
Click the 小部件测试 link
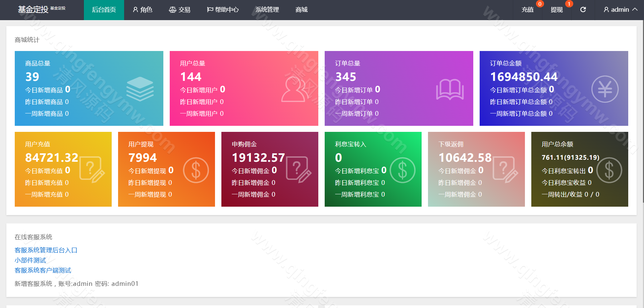pyautogui.click(x=30, y=260)
